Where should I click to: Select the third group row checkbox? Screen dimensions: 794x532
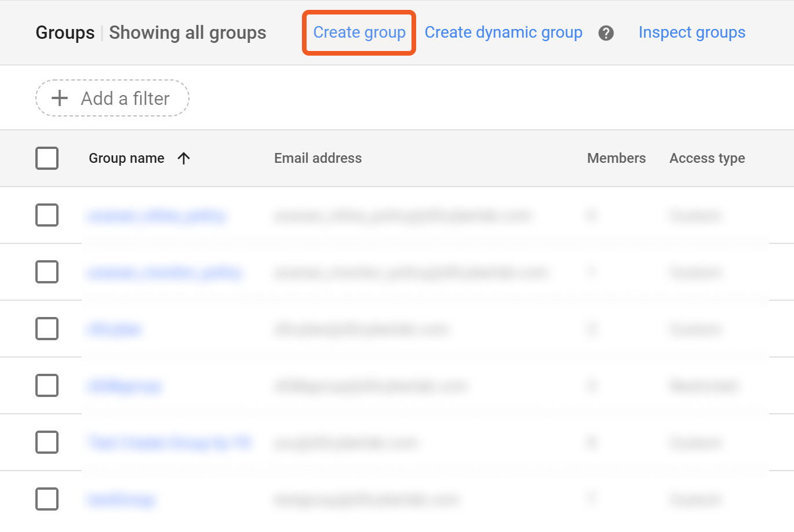[47, 329]
